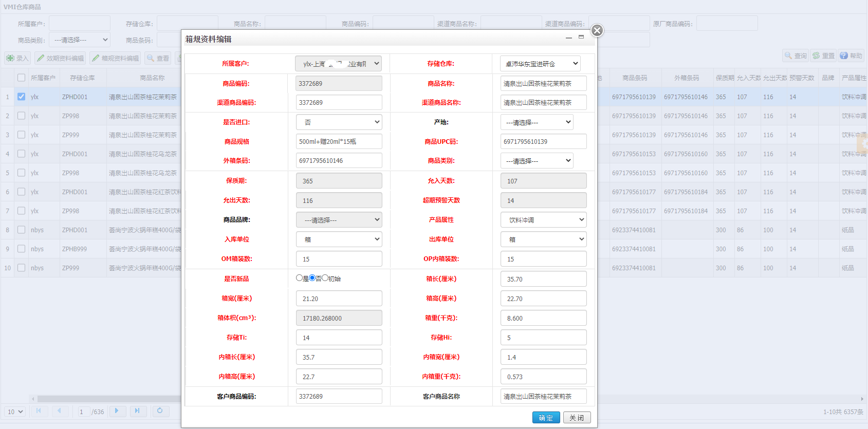The width and height of the screenshot is (868, 429).
Task: Edit the 箱重(千克) field
Action: pos(543,318)
